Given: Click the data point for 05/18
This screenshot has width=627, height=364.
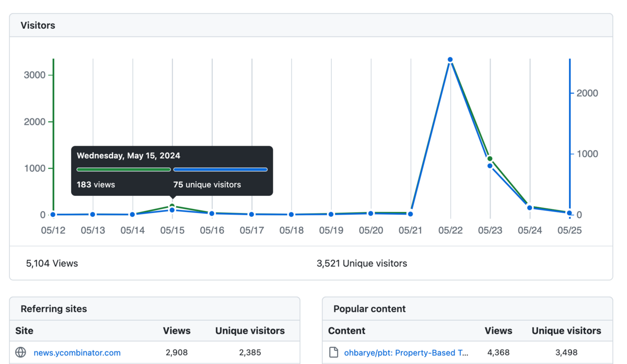Looking at the screenshot, I should (x=292, y=215).
